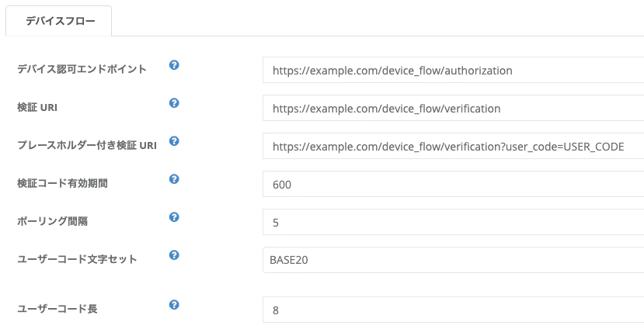Focus the device authorization endpoint URL field
The width and height of the screenshot is (644, 329).
click(x=454, y=70)
